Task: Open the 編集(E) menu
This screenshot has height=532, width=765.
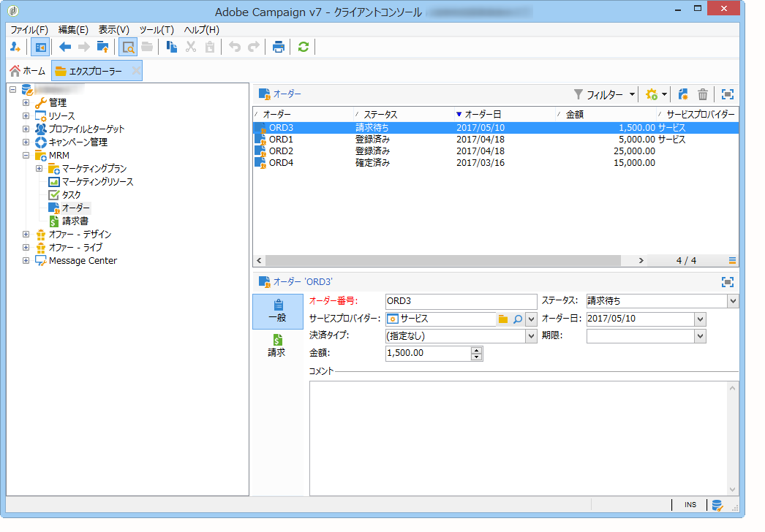Action: point(73,30)
